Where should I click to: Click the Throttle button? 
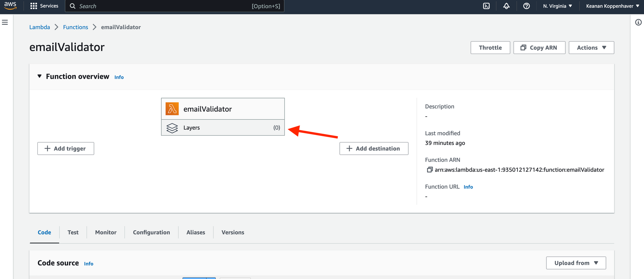490,48
